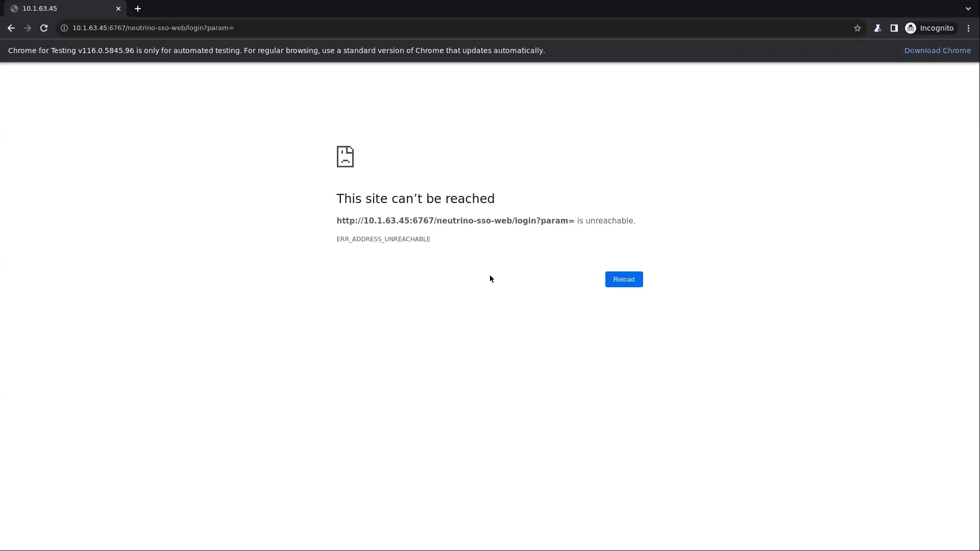Viewport: 980px width, 551px height.
Task: Click the browser Forward arrow
Action: (x=28, y=28)
